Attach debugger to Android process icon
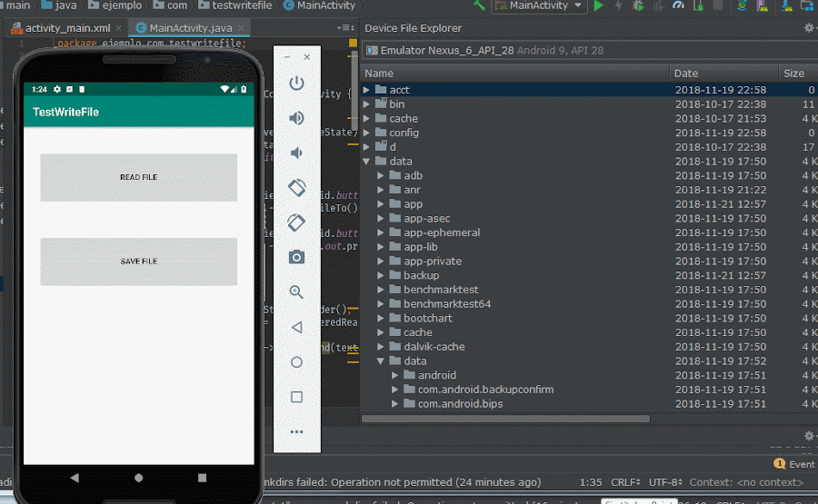 (699, 5)
